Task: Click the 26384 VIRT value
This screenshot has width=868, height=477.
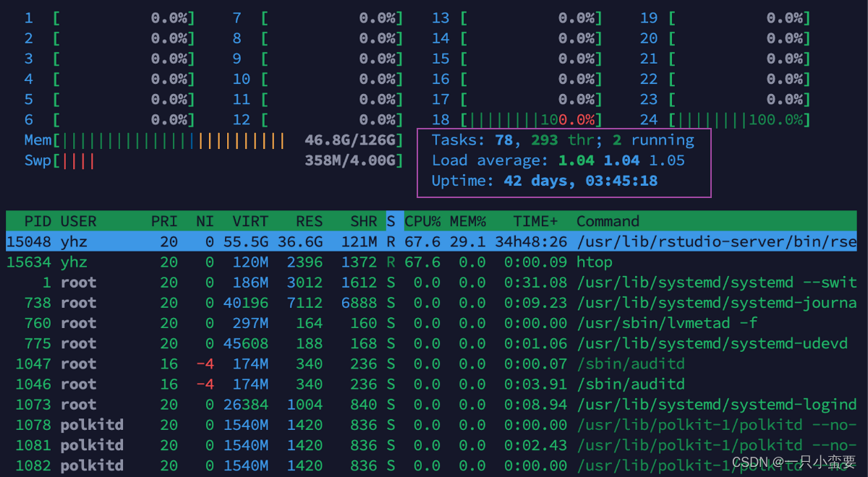Action: click(246, 405)
